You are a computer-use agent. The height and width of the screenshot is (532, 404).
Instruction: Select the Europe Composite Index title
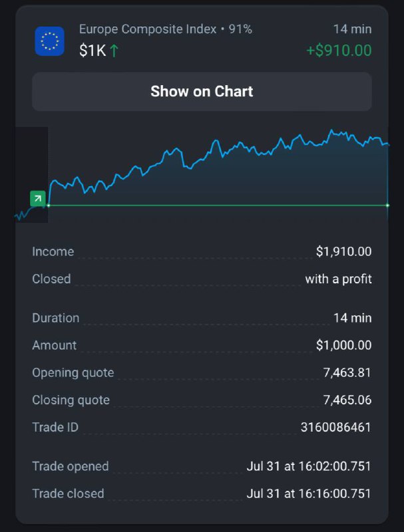(148, 29)
